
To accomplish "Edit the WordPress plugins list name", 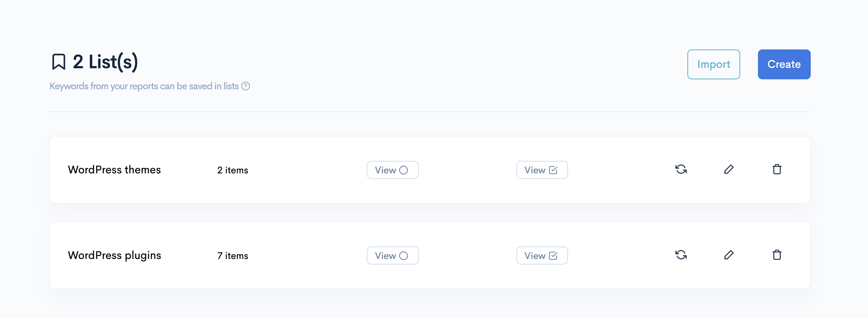I will coord(729,255).
